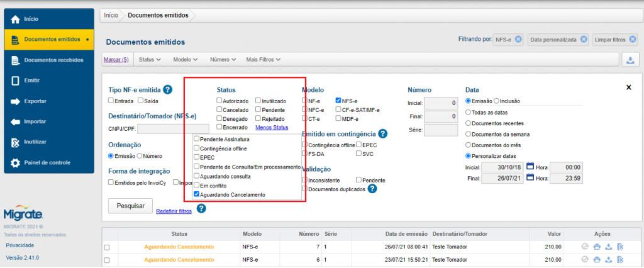
Task: Open the calendar picker for Final date
Action: point(530,178)
